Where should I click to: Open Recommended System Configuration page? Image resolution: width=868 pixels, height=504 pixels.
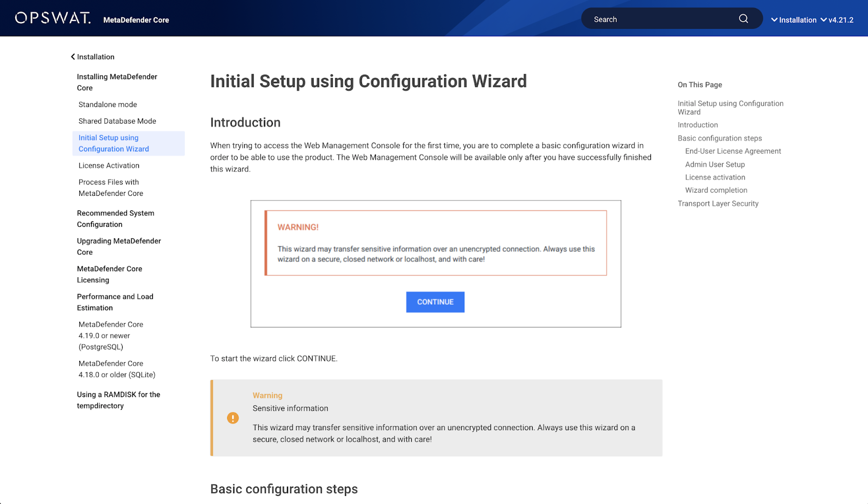116,219
